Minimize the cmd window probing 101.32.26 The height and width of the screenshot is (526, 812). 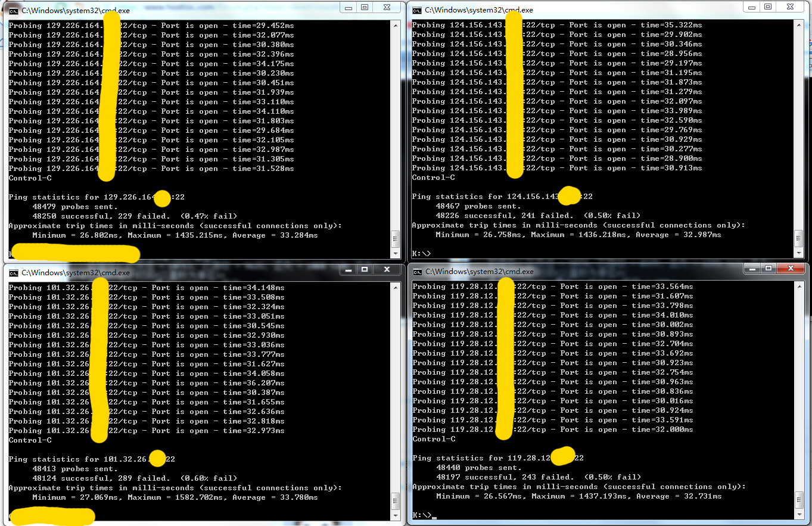(x=347, y=269)
